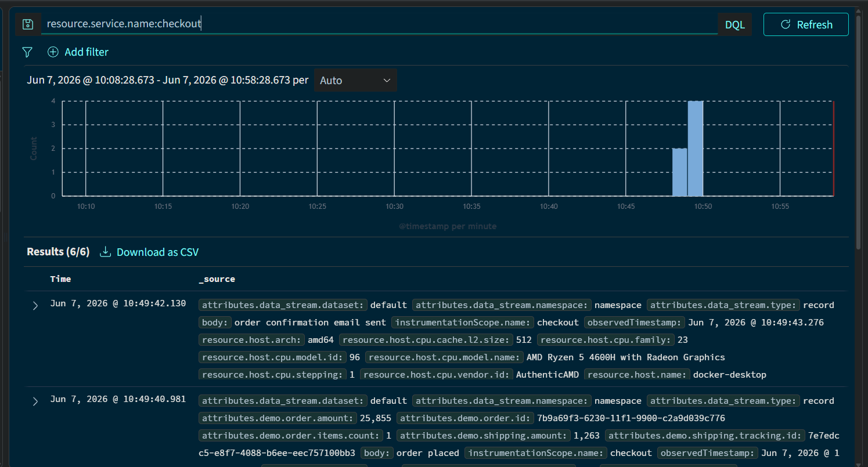Click the attributes.demo.order.amount: field tag
This screenshot has width=868, height=467.
pos(278,418)
